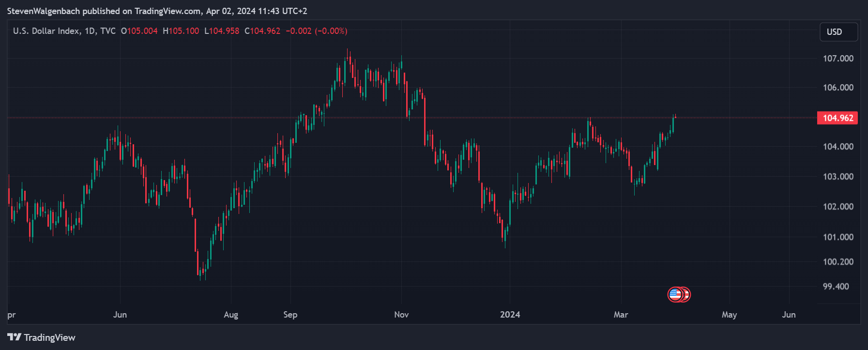Click the USD currency button
This screenshot has width=868, height=350.
pyautogui.click(x=838, y=32)
